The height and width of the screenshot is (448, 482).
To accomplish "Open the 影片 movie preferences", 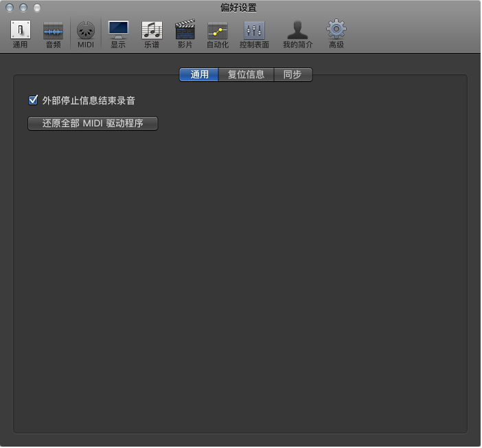I will [x=185, y=34].
